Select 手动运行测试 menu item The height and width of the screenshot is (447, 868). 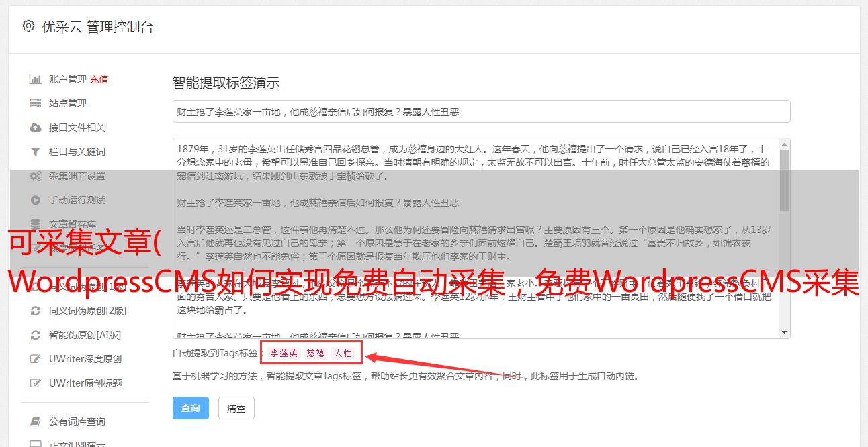[77, 200]
